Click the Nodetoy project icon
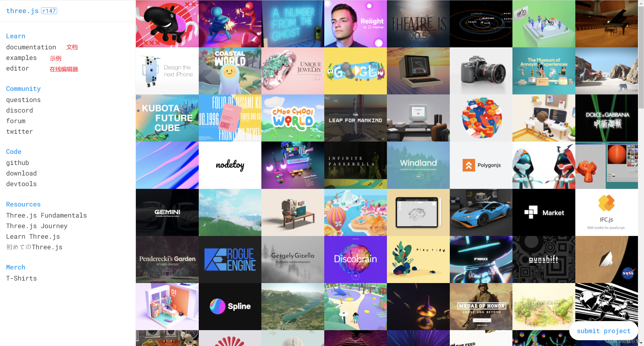Image resolution: width=644 pixels, height=346 pixels. [x=230, y=166]
